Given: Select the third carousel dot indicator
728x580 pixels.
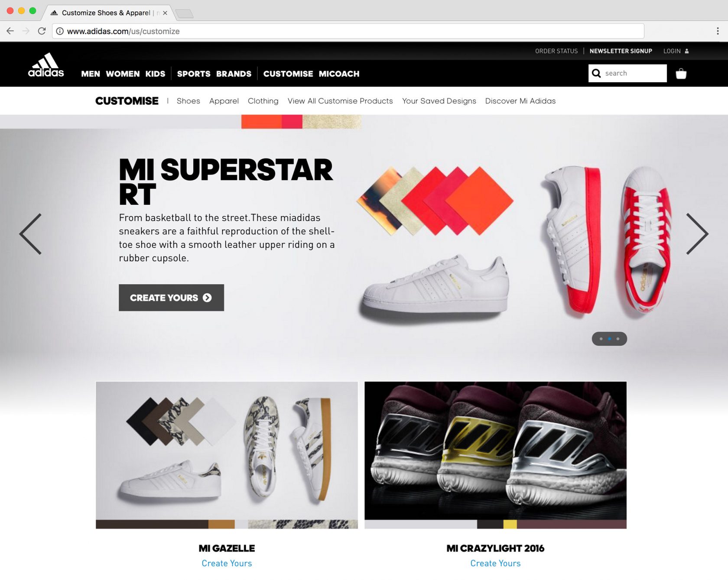Looking at the screenshot, I should point(618,339).
